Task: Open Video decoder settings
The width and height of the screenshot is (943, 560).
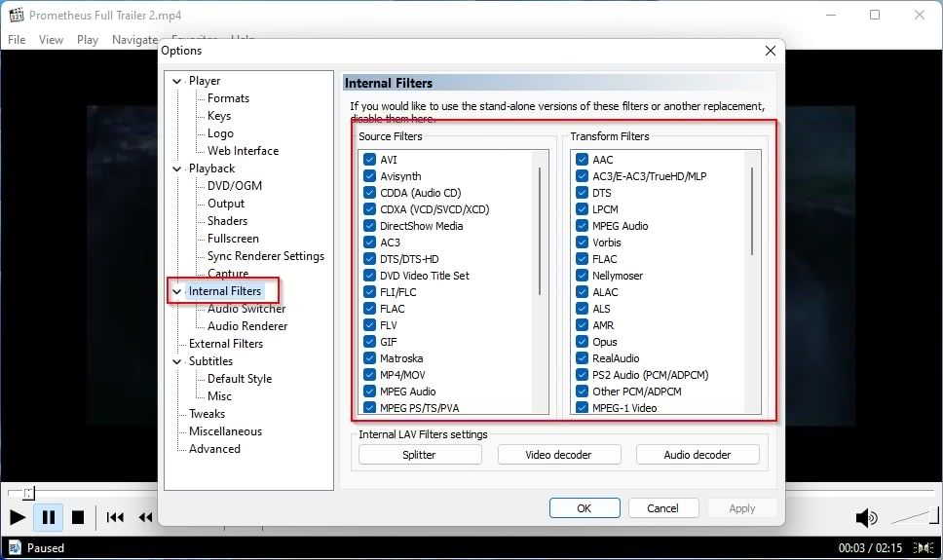Action: (559, 455)
